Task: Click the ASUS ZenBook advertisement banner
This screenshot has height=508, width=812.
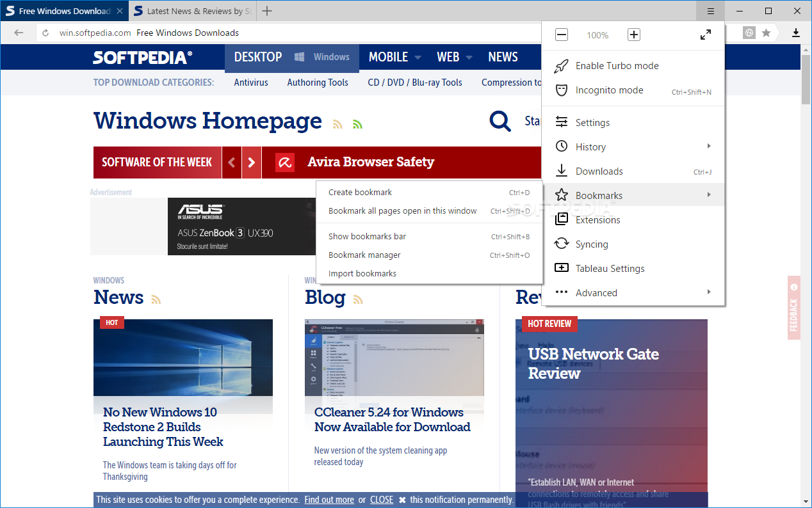Action: (242, 226)
